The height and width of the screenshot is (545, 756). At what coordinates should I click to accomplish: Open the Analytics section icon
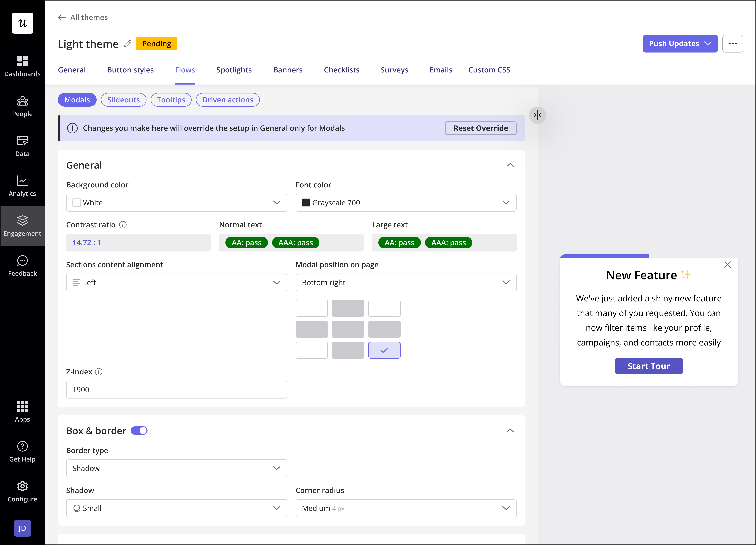[x=22, y=181]
